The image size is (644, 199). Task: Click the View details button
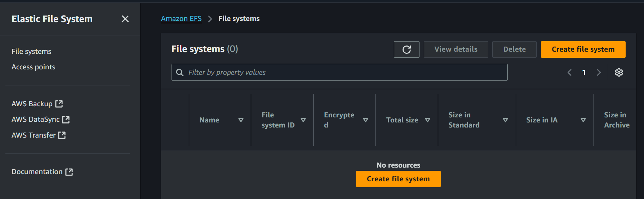(456, 49)
